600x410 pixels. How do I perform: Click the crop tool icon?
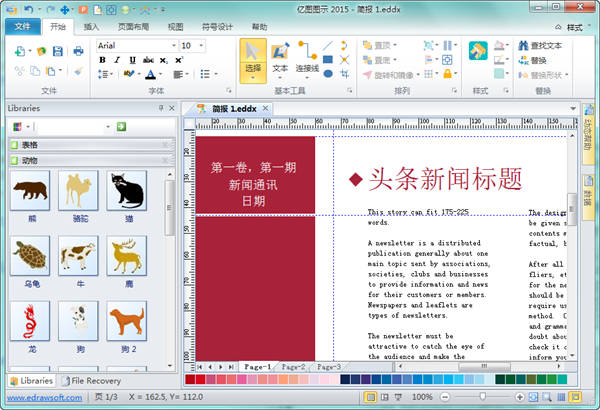coord(344,74)
